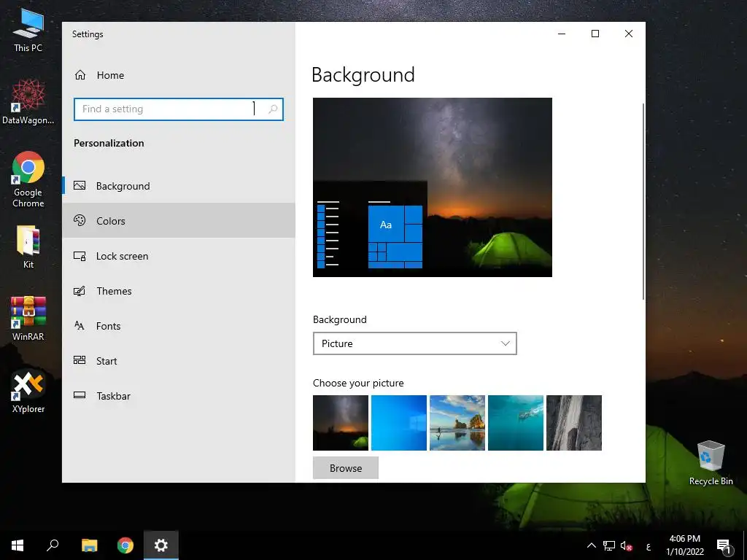Click the muted volume tray icon
Viewport: 747px width, 560px height.
626,545
